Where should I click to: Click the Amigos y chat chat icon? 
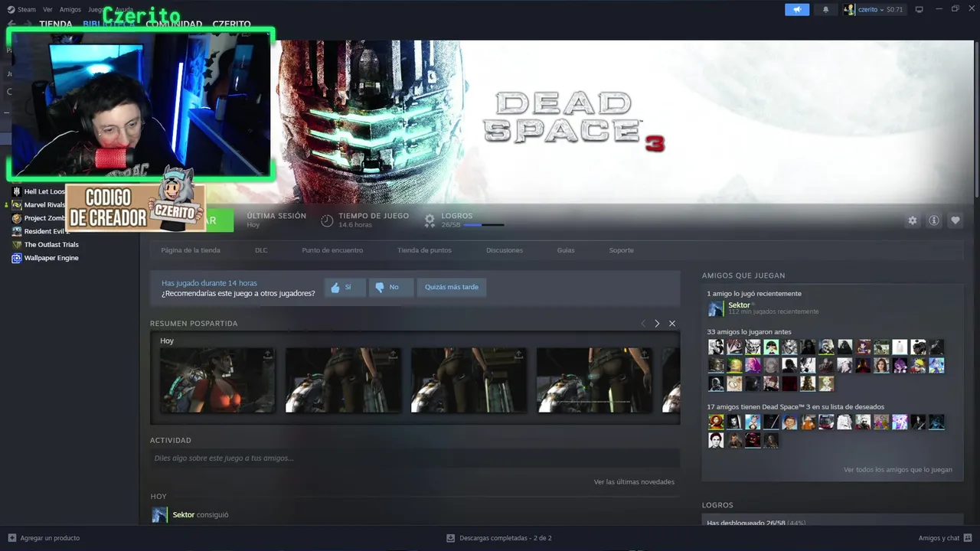[969, 538]
